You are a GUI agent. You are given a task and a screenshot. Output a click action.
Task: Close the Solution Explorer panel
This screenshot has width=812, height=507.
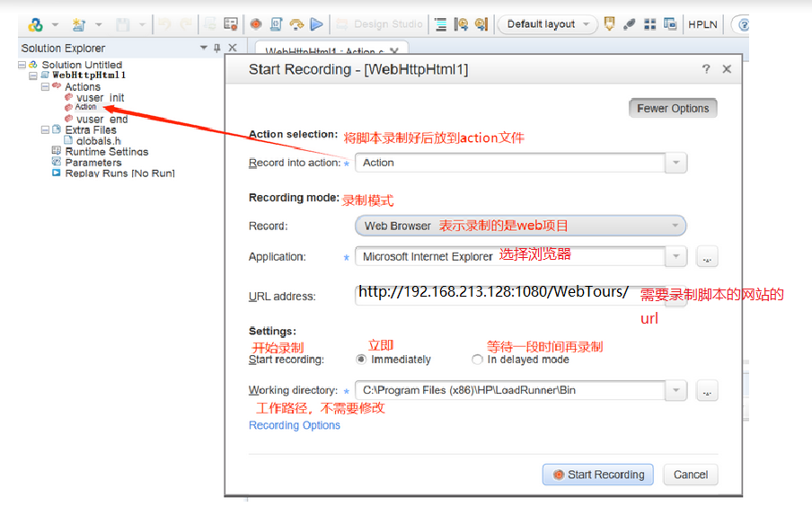(x=233, y=48)
